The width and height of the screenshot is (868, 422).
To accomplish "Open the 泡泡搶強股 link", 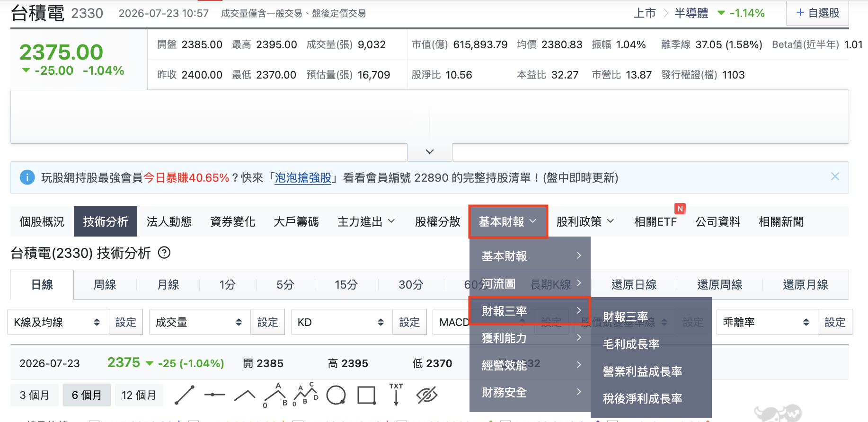I will point(303,178).
